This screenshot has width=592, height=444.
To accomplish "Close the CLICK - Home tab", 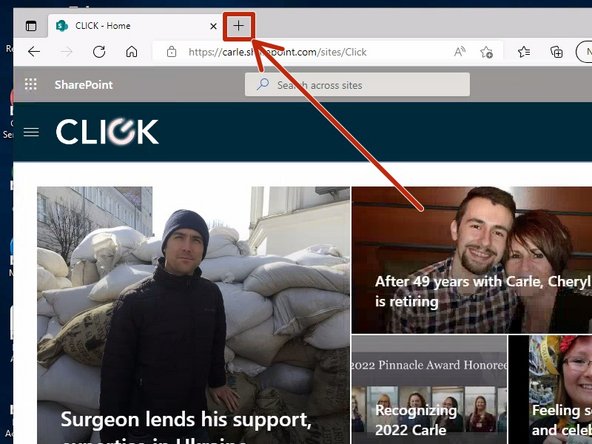I will pos(213,26).
